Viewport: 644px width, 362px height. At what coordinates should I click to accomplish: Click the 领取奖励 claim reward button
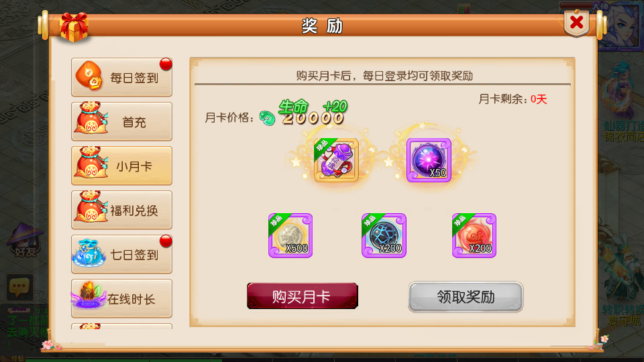click(466, 297)
